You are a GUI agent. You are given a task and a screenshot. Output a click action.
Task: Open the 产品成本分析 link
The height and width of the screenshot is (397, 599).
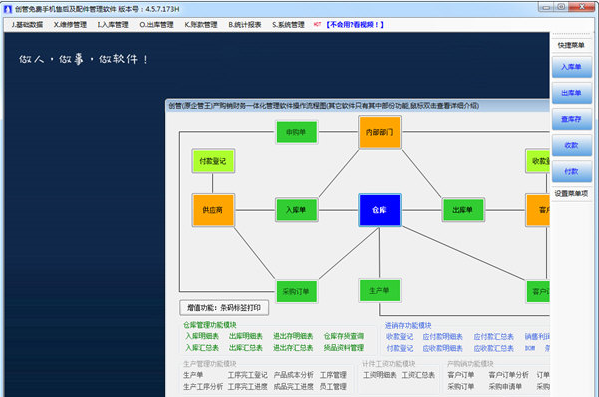tap(293, 375)
